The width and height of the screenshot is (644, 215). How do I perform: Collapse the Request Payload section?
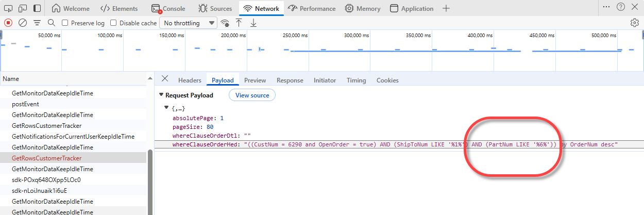pyautogui.click(x=161, y=95)
